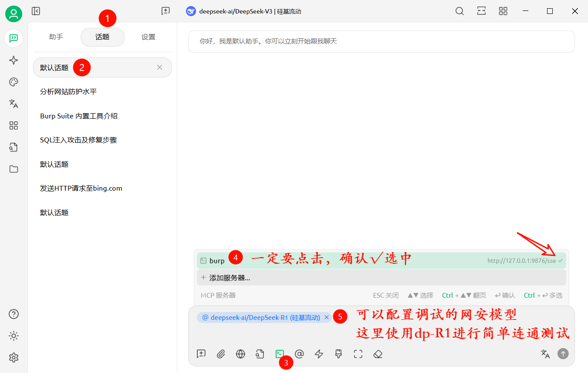Click the default assistant greeting prompt box
The height and width of the screenshot is (373, 588).
[x=381, y=42]
